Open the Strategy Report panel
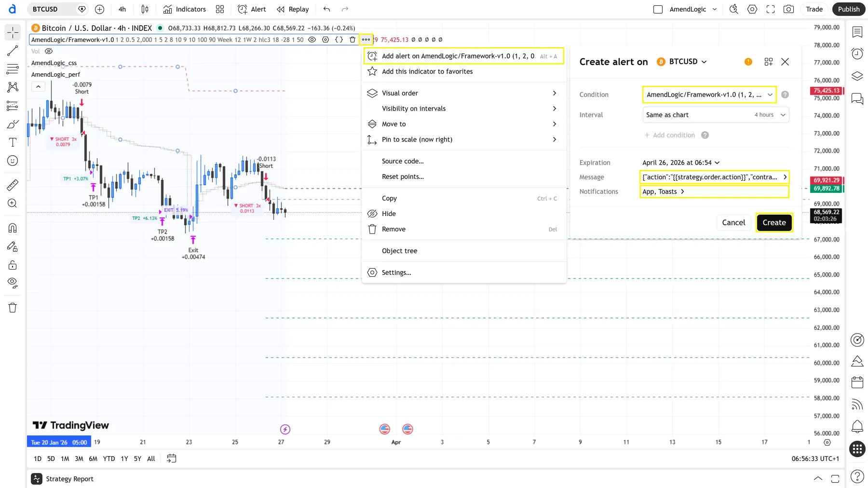 click(x=63, y=479)
